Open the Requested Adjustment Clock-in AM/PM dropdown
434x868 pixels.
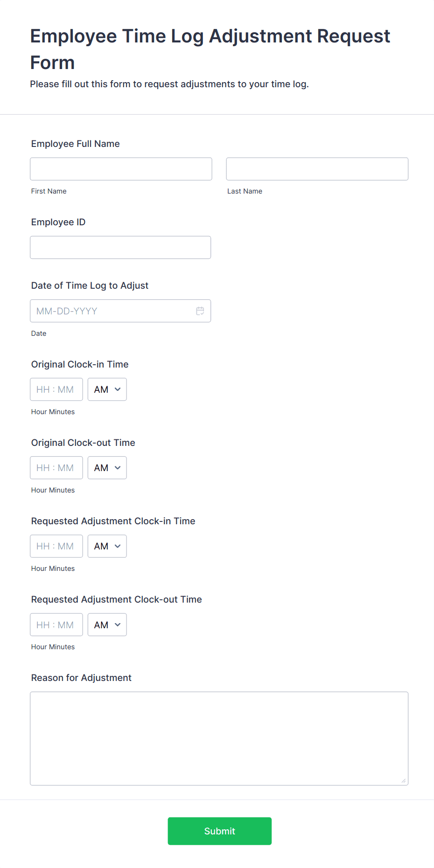coord(107,546)
